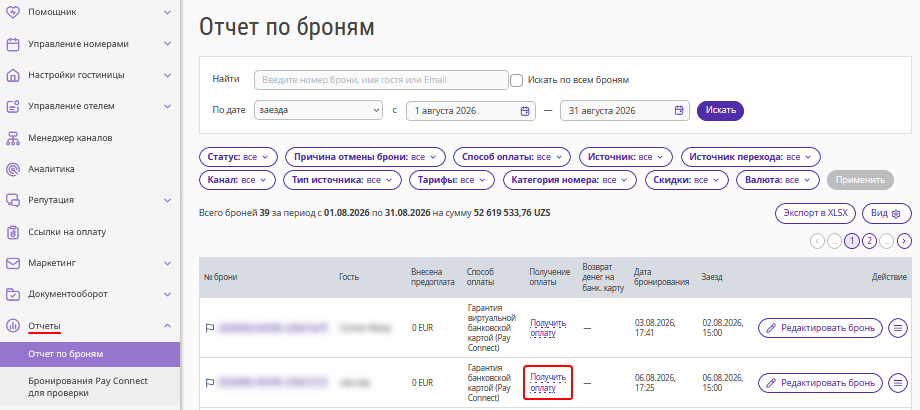Click the Вид settings button
This screenshot has width=920, height=410.
887,214
